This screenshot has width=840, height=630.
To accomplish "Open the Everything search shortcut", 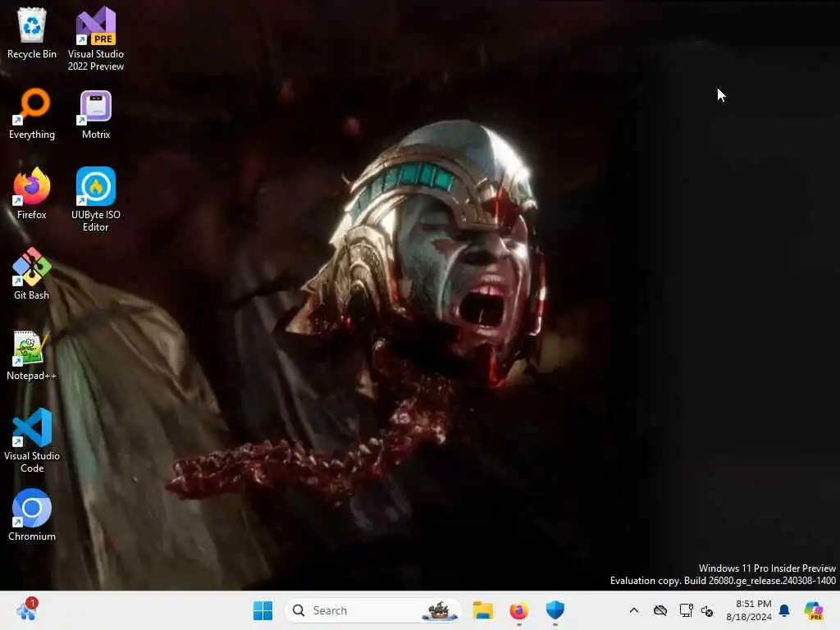I will [x=32, y=113].
